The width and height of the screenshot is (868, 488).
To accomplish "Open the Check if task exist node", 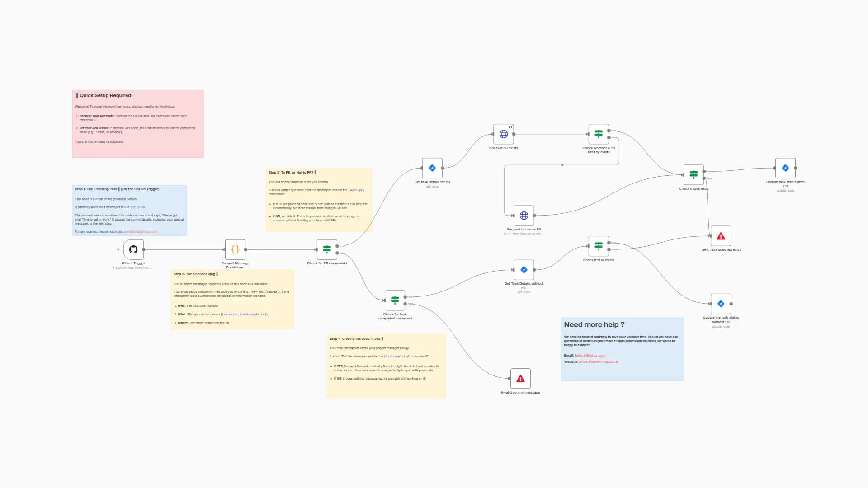I will click(693, 175).
